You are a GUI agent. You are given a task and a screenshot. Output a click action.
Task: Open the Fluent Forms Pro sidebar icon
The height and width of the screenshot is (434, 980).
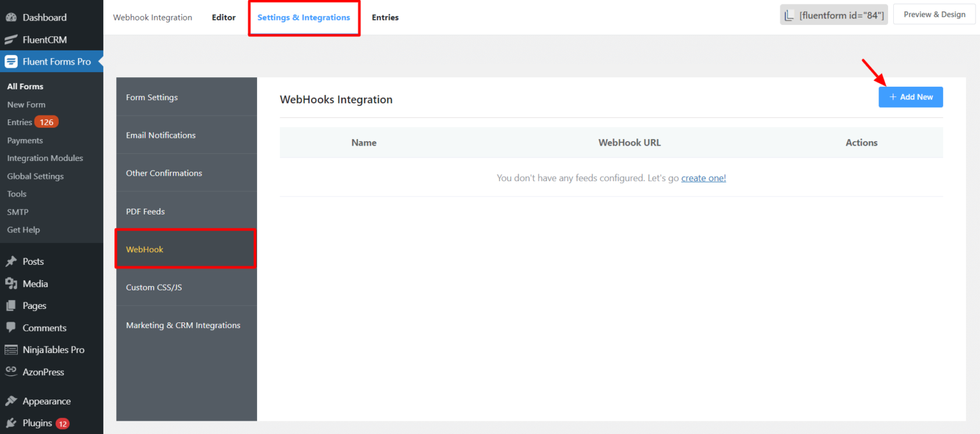click(x=11, y=61)
